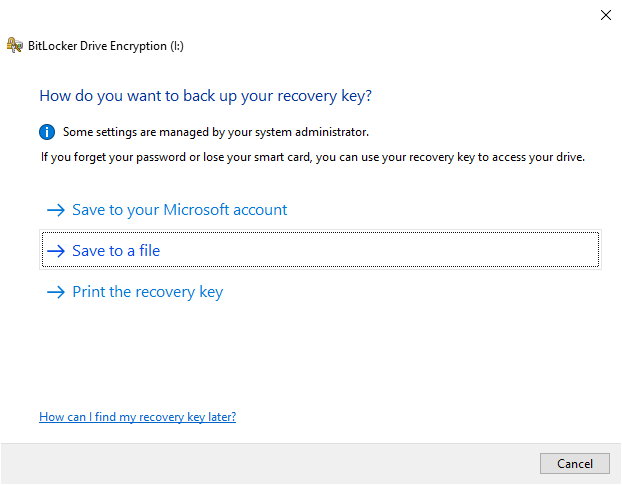
Task: Close the BitLocker dialog with the X
Action: point(605,15)
